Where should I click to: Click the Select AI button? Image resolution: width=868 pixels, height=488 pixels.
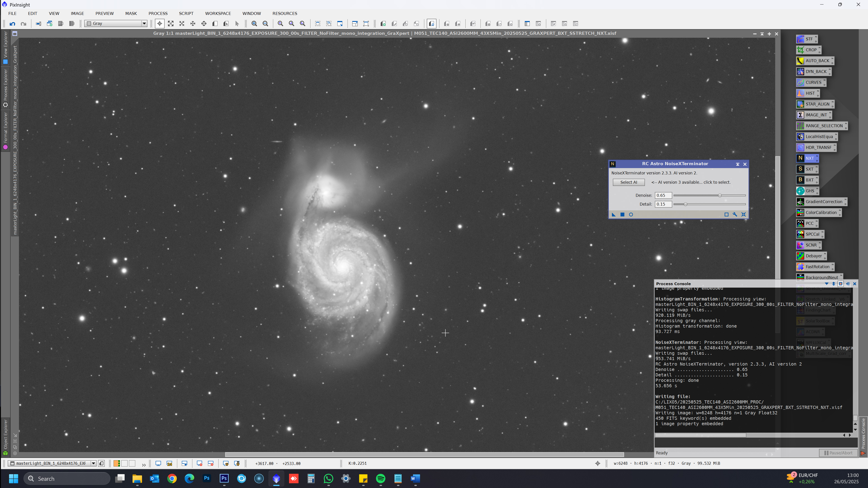point(628,182)
